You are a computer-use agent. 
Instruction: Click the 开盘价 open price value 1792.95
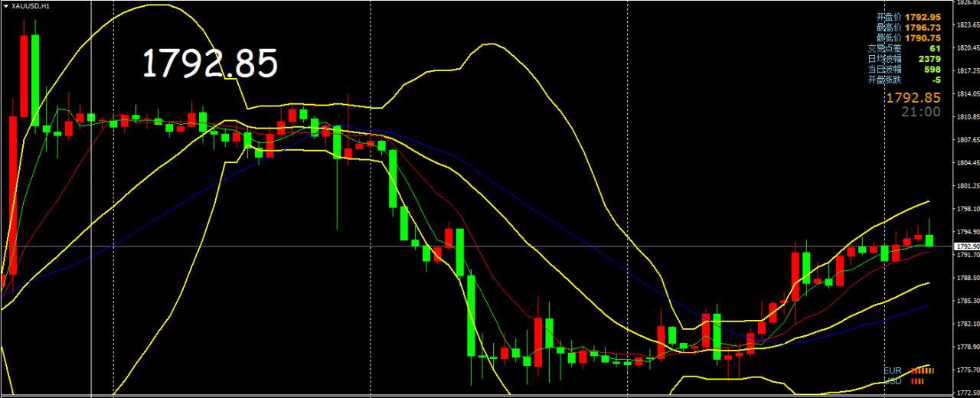pyautogui.click(x=923, y=16)
